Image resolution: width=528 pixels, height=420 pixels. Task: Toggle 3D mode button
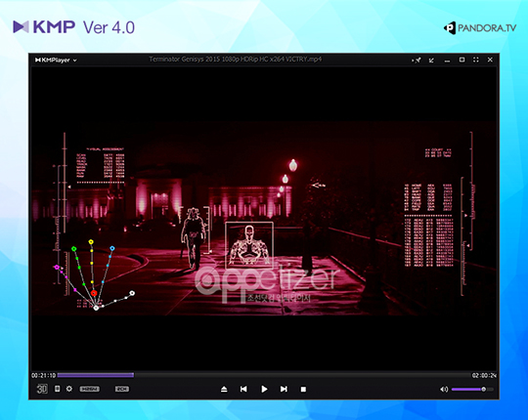pos(42,389)
